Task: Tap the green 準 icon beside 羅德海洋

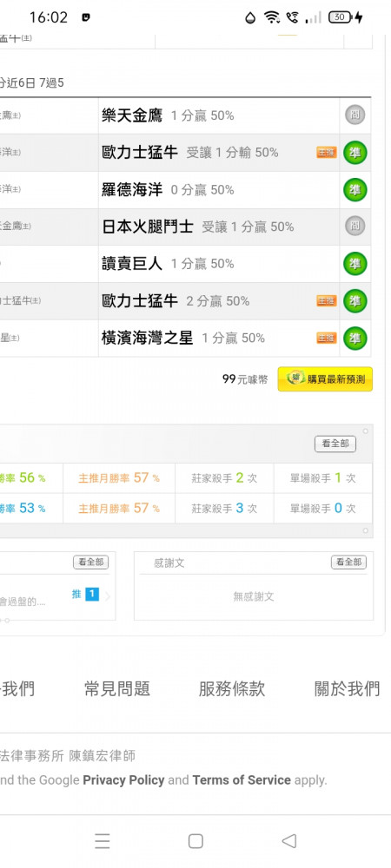Action: pyautogui.click(x=355, y=190)
